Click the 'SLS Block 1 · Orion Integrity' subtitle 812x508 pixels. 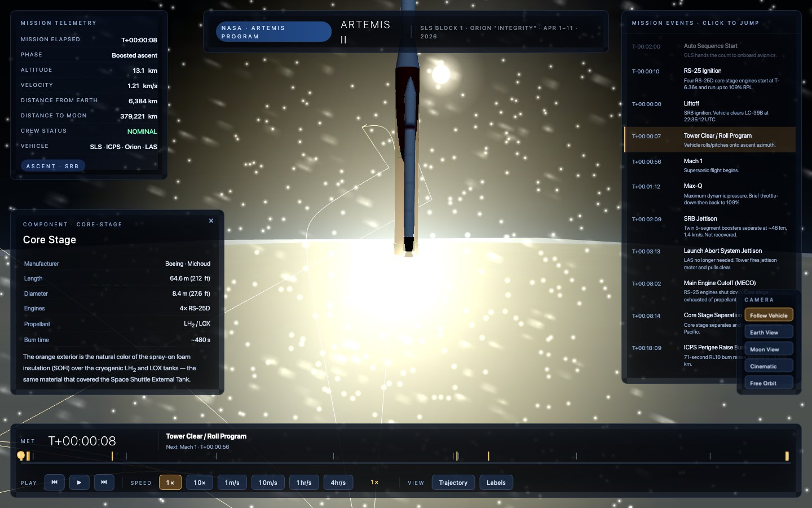498,32
